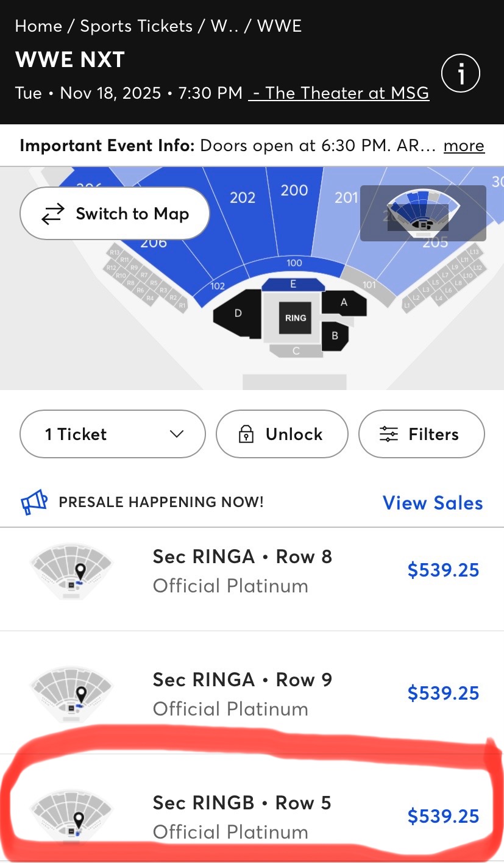Tap the event info circle icon
The height and width of the screenshot is (863, 504).
click(x=461, y=74)
